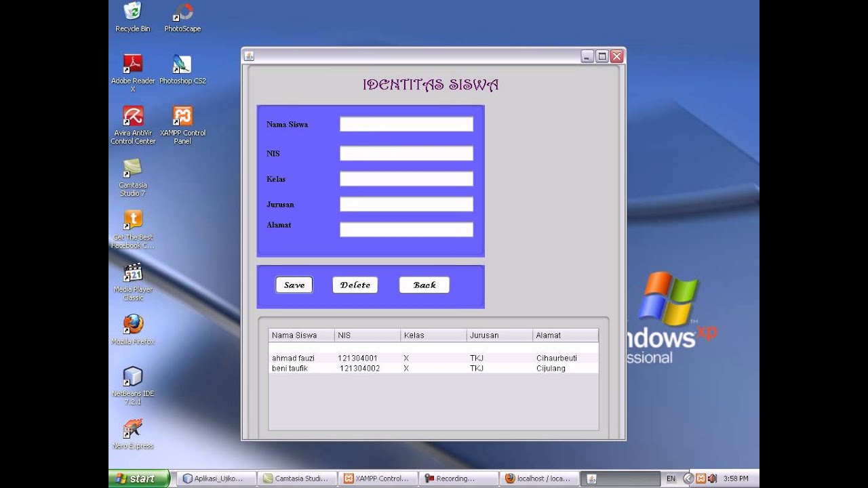Open Nero Express desktop icon
Screen dimensions: 868x488
pos(133,434)
